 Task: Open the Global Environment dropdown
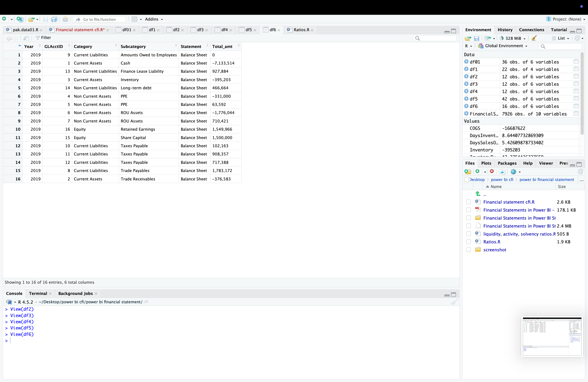[x=506, y=46]
